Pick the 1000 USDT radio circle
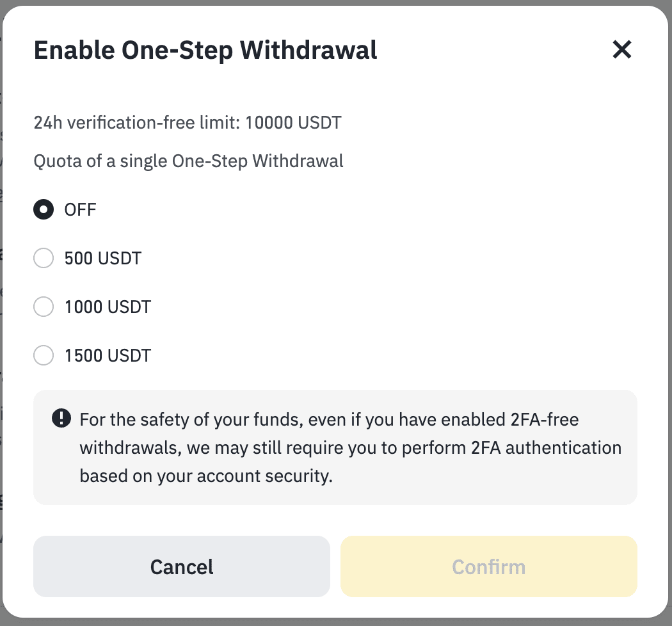The image size is (672, 626). pyautogui.click(x=44, y=307)
